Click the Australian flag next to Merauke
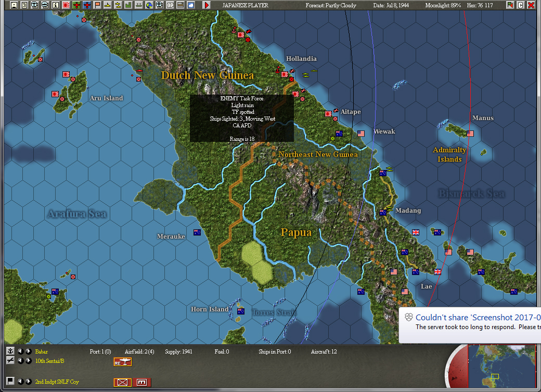 197,232
